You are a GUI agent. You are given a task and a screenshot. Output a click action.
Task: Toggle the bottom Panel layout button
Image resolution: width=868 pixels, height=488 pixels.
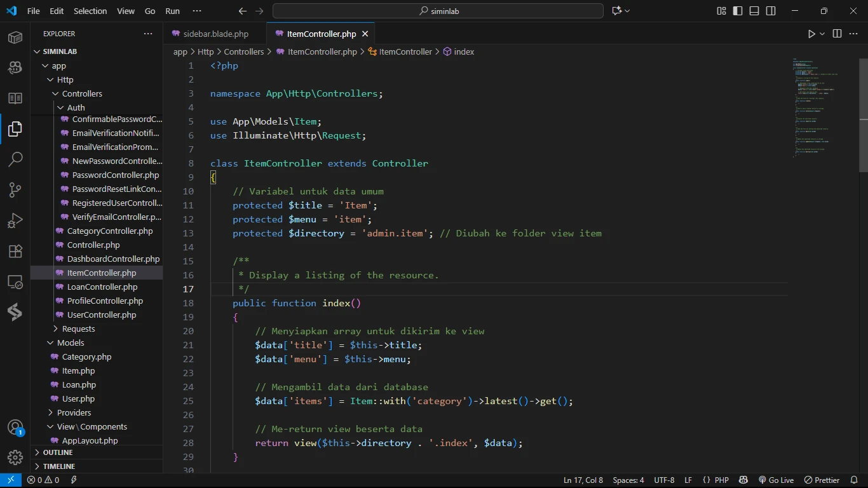coord(754,11)
